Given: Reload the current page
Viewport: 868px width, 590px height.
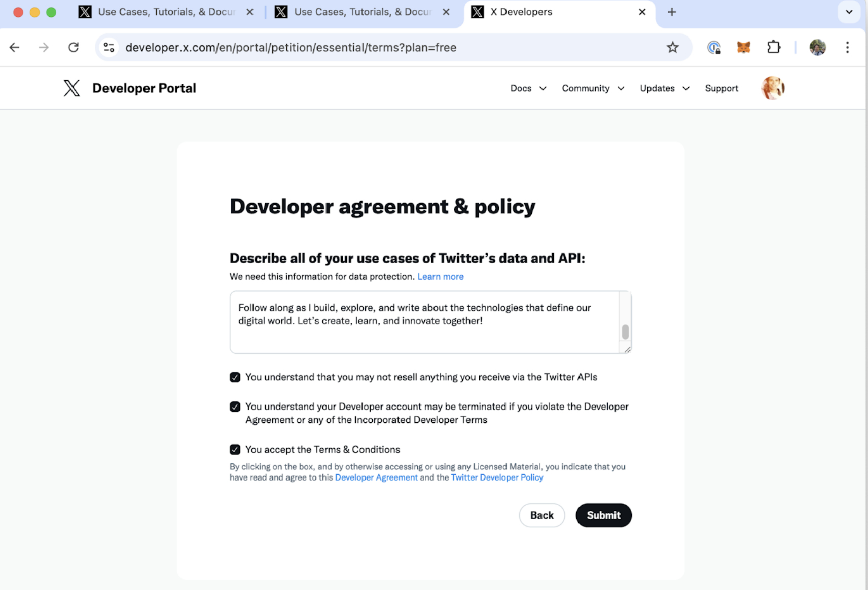Looking at the screenshot, I should (74, 47).
